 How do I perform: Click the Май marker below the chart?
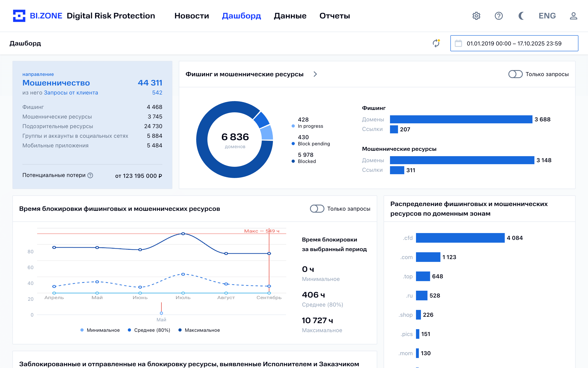click(x=161, y=313)
